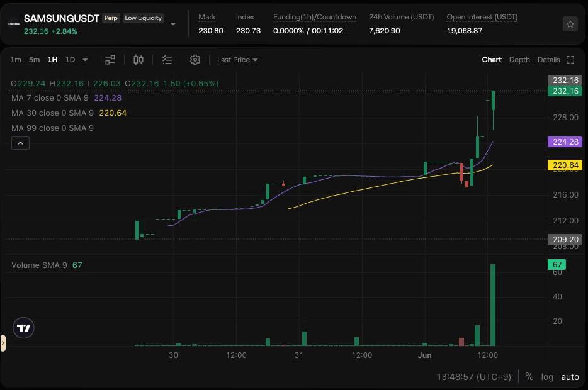Select the 1D timeframe
This screenshot has height=390, width=588.
(x=70, y=60)
